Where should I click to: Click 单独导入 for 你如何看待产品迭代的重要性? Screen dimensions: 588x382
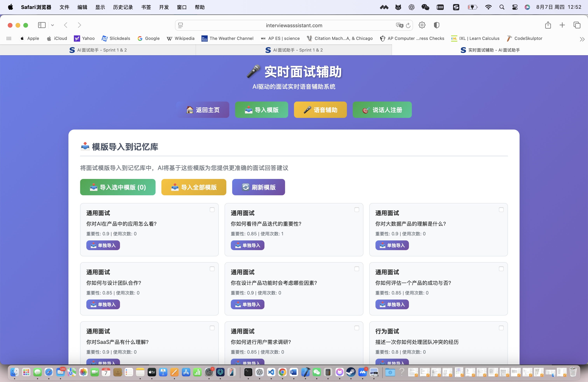(248, 245)
